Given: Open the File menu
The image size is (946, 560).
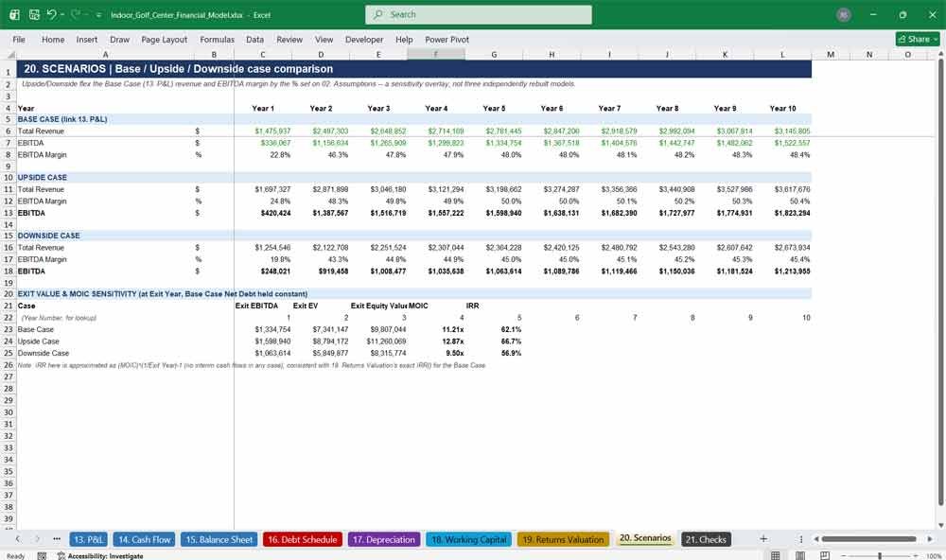Looking at the screenshot, I should (x=19, y=39).
